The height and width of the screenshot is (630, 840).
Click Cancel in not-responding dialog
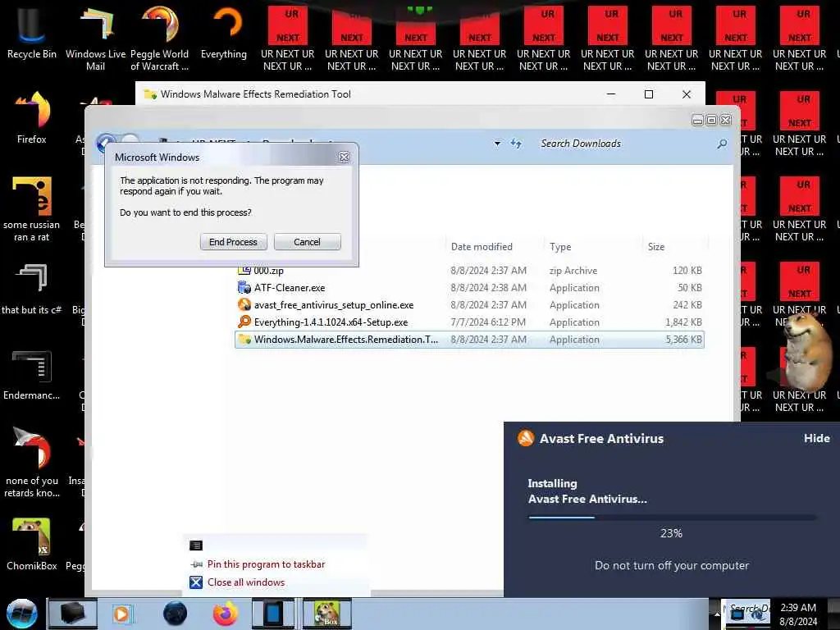[307, 242]
